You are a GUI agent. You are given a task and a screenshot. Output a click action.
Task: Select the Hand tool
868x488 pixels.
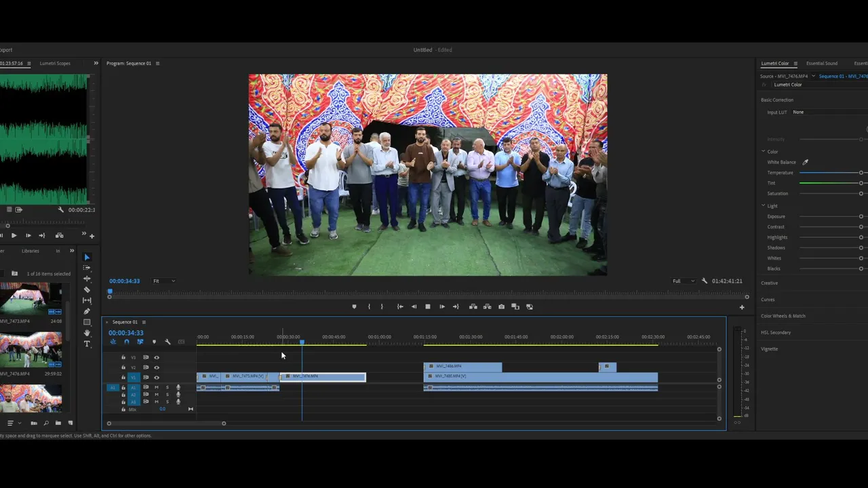coord(87,333)
